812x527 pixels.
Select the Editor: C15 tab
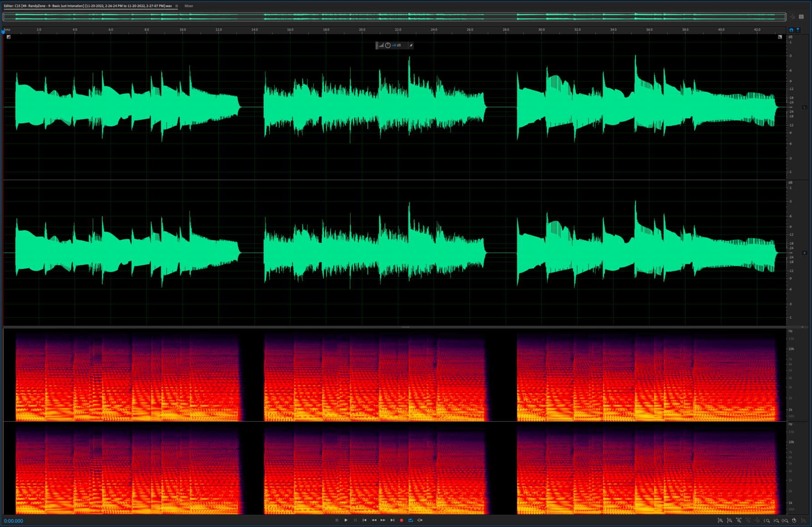pyautogui.click(x=45, y=6)
